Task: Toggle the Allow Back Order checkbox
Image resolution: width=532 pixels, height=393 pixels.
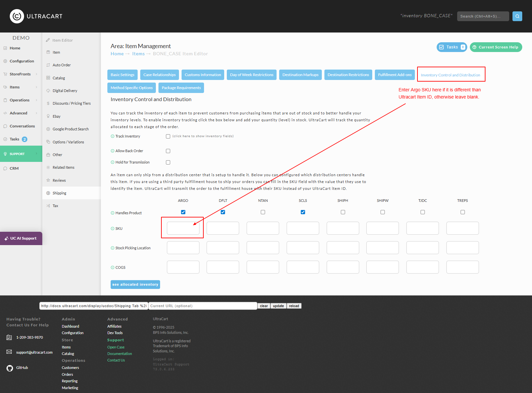Action: click(168, 151)
